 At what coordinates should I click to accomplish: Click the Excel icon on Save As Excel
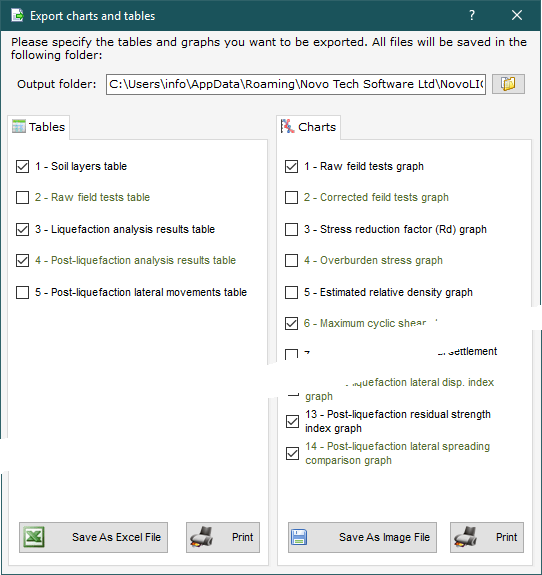(x=34, y=537)
